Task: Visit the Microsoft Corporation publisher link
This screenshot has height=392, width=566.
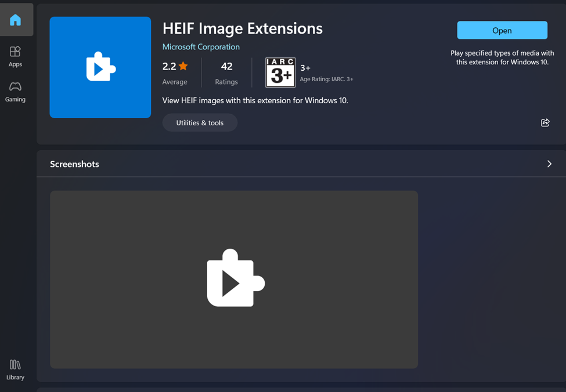Action: (201, 47)
